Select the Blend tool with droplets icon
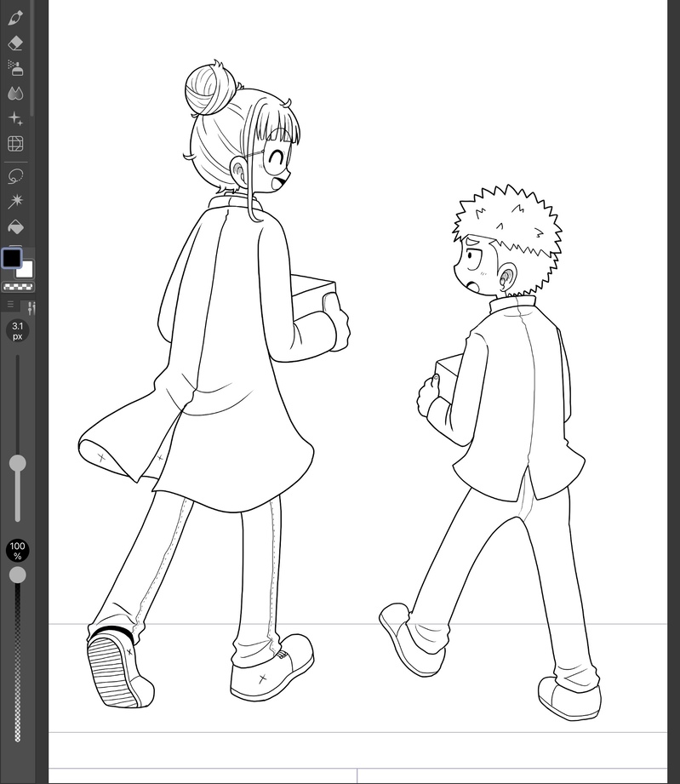Image resolution: width=680 pixels, height=784 pixels. pyautogui.click(x=15, y=93)
